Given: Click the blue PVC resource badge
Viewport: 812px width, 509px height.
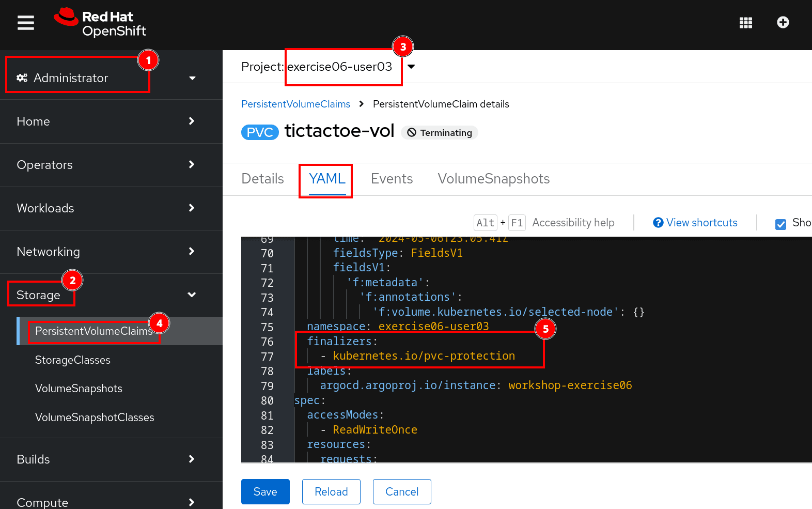Looking at the screenshot, I should point(259,132).
